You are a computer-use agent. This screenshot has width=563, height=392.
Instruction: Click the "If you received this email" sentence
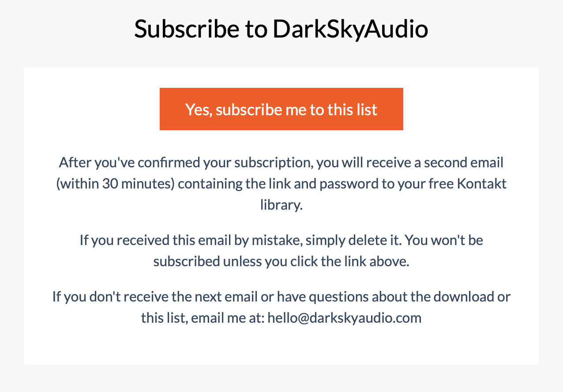click(281, 251)
